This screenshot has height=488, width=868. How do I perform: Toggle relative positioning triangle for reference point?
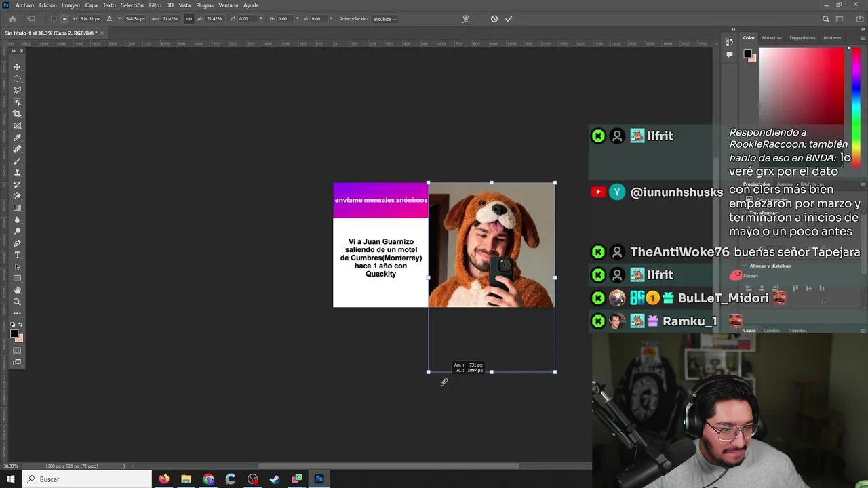(109, 19)
